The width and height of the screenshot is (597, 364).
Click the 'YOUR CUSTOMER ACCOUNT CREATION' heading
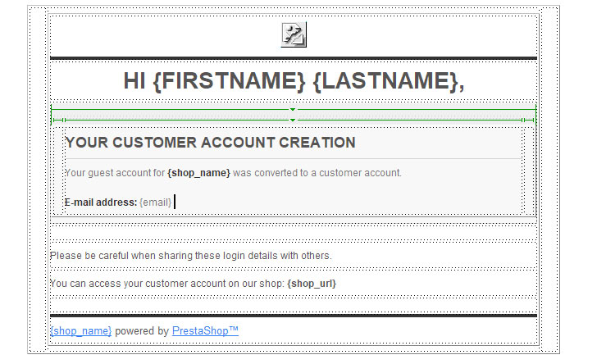tap(210, 143)
